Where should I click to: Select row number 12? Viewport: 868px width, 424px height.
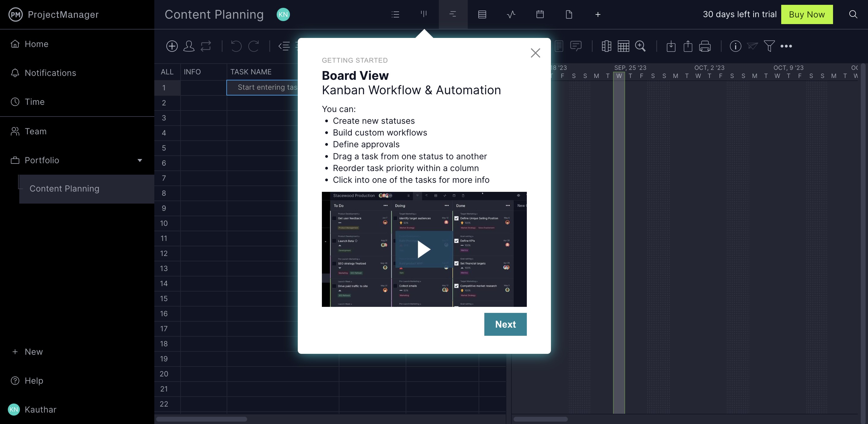coord(164,253)
